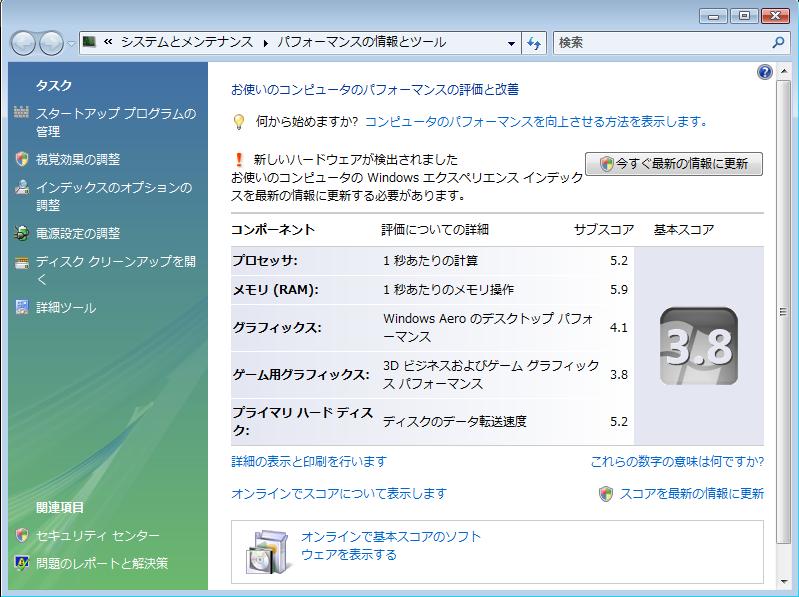Click the プライマリ ハード ディスク: row label

click(x=303, y=421)
